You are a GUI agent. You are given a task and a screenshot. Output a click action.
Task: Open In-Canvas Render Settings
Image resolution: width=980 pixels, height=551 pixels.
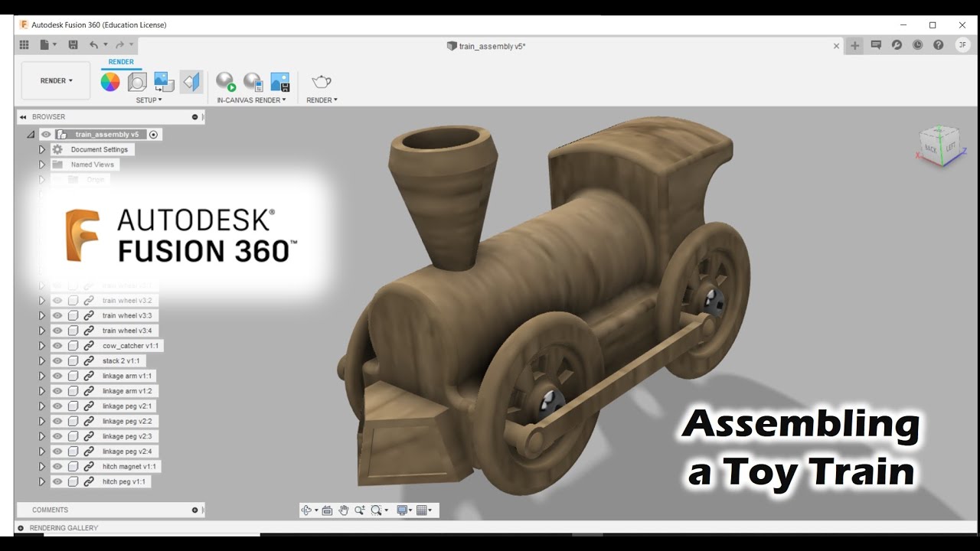click(253, 82)
